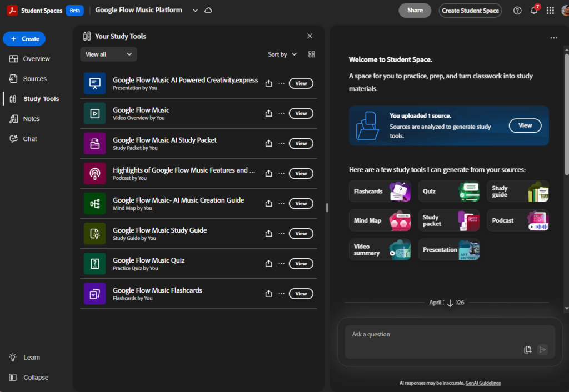Click the cloud sync status icon

click(208, 11)
